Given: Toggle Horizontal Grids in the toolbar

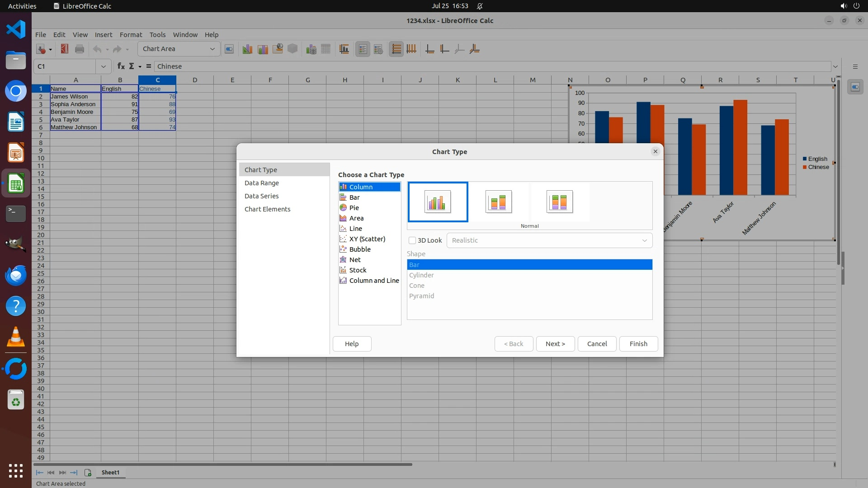Looking at the screenshot, I should 396,49.
